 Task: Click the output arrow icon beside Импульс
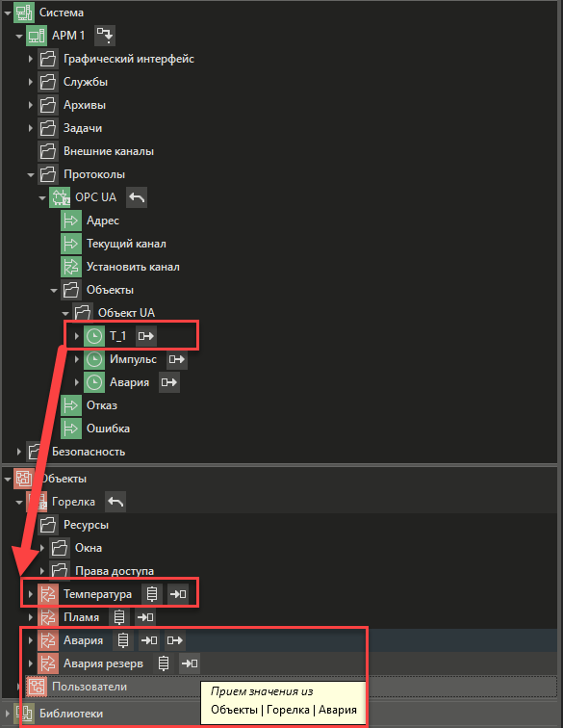(177, 359)
